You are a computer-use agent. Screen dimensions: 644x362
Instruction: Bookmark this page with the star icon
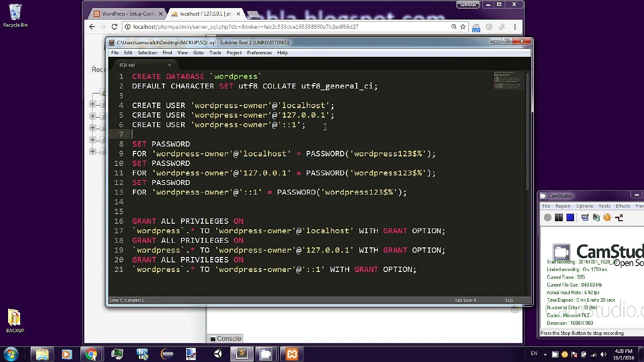(x=463, y=27)
